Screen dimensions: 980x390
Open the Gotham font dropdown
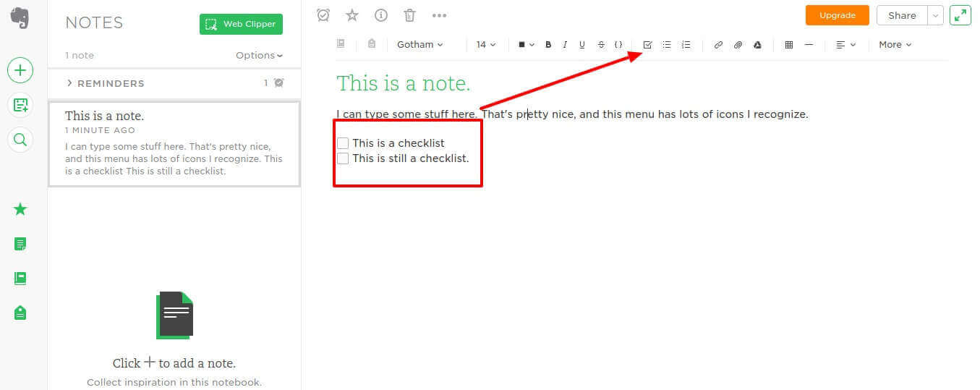[420, 45]
